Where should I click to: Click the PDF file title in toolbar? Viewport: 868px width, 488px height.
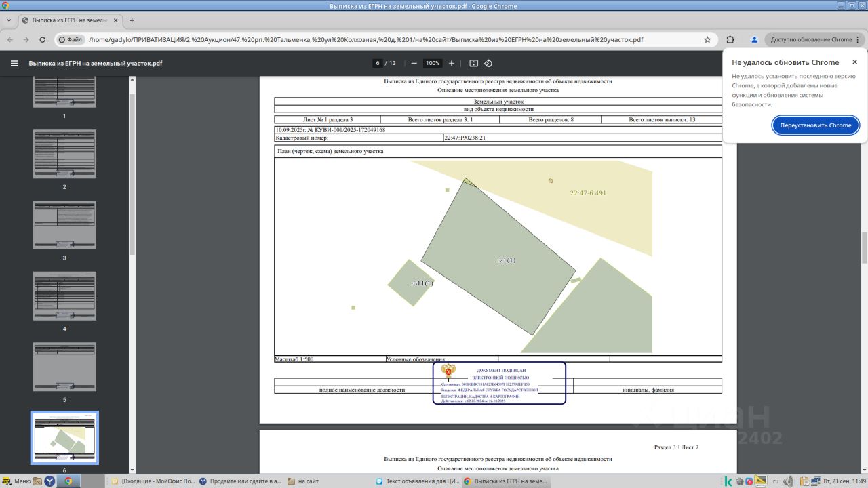pos(96,63)
